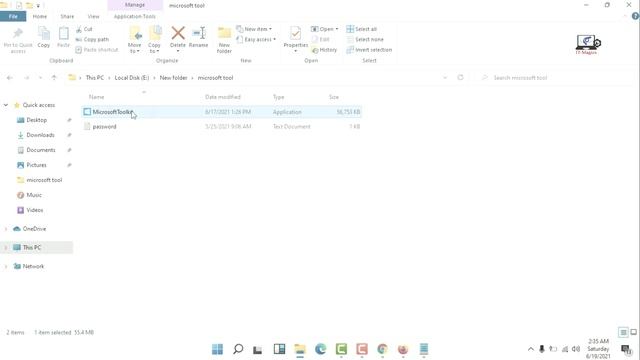Click Select all in ribbon
640x360 pixels.
[x=362, y=29]
